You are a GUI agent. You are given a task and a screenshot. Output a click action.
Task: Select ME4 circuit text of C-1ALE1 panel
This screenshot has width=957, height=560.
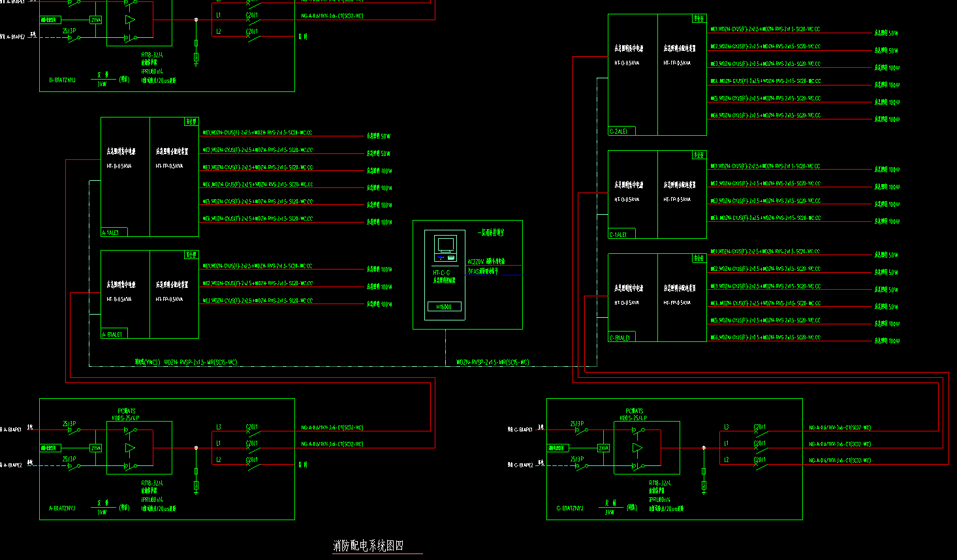pyautogui.click(x=765, y=218)
